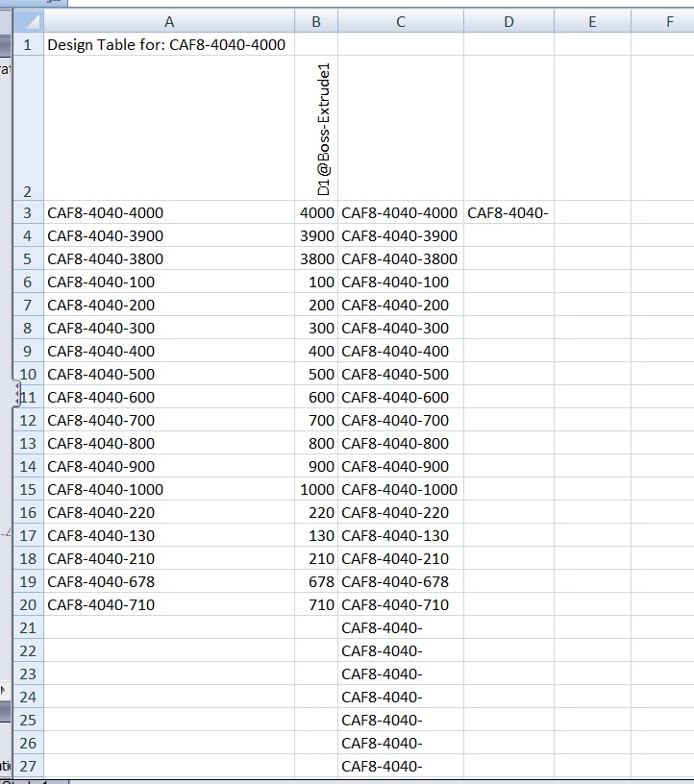Screen dimensions: 694x784
Task: Select row 2 header
Action: [x=29, y=128]
